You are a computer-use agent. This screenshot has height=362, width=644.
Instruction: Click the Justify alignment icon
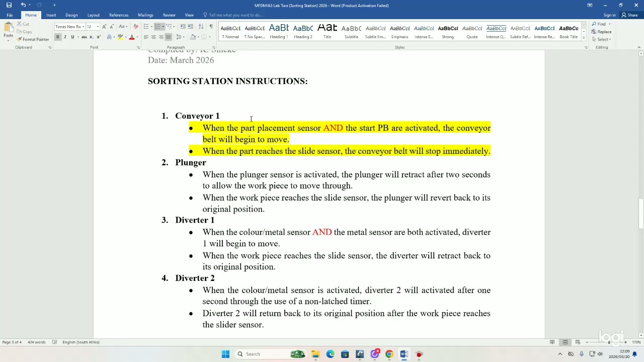tap(169, 37)
